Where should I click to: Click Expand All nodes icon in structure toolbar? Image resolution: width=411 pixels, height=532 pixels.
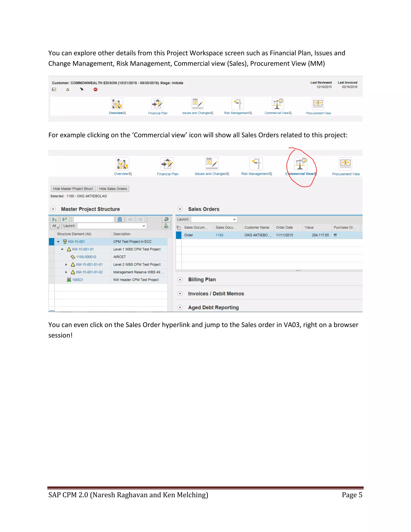point(55,219)
